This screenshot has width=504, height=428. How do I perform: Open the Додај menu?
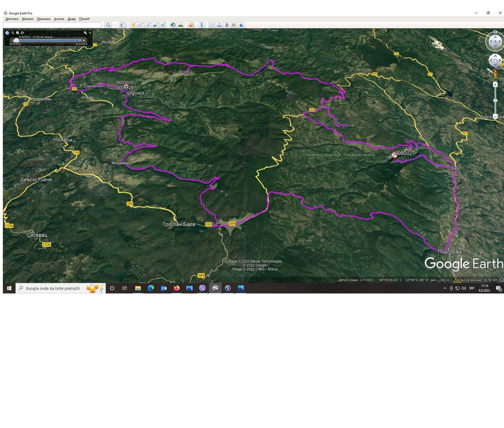tap(72, 19)
